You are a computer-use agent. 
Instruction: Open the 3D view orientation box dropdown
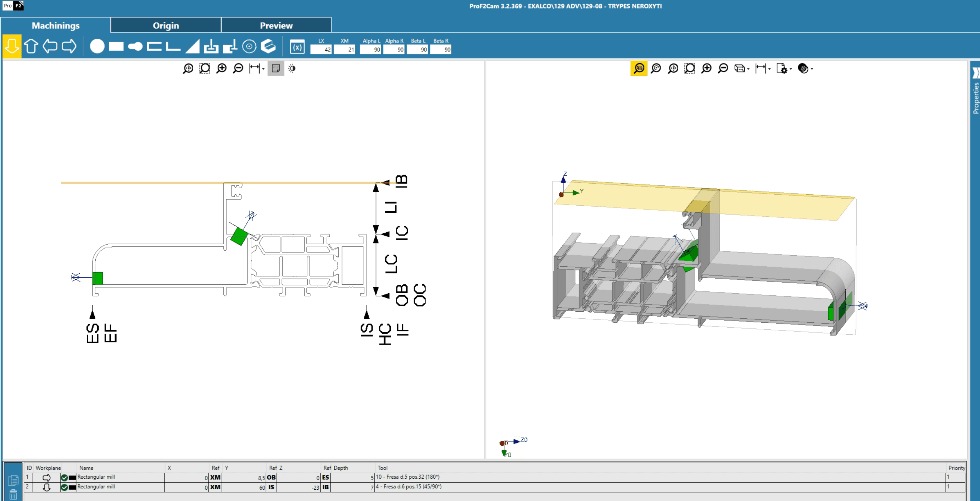point(741,68)
